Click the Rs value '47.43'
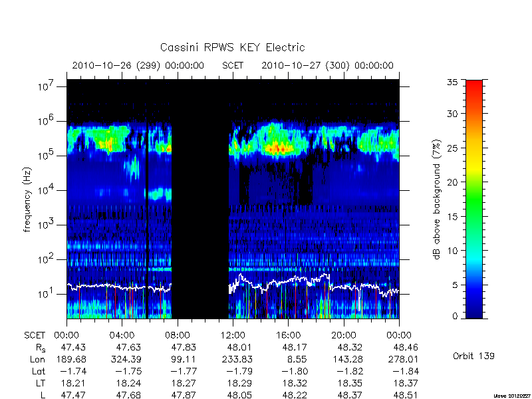Screen dimensions: 532x399 [x=73, y=347]
